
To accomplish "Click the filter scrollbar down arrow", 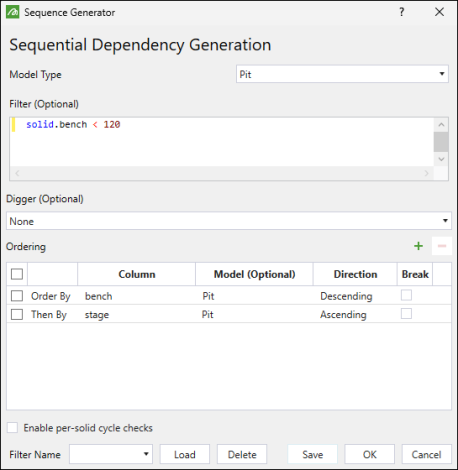I will click(x=441, y=159).
